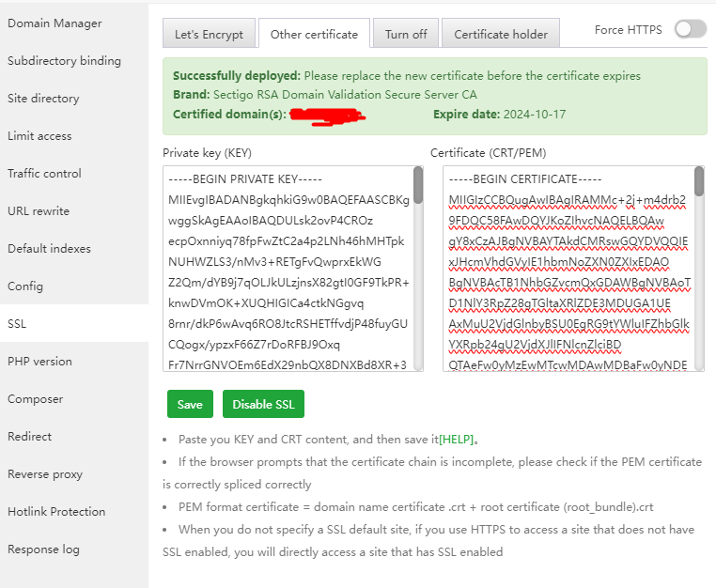Select the Other certificate tab
The width and height of the screenshot is (716, 588).
pyautogui.click(x=314, y=35)
